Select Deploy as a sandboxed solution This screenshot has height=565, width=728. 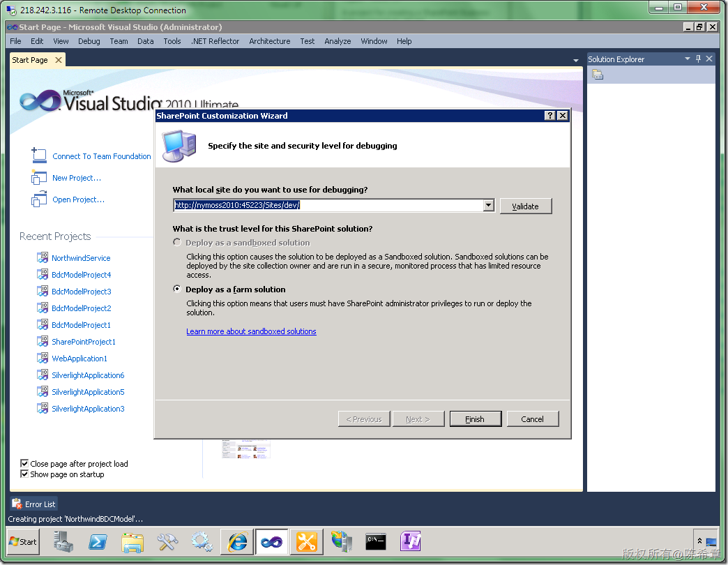(177, 242)
